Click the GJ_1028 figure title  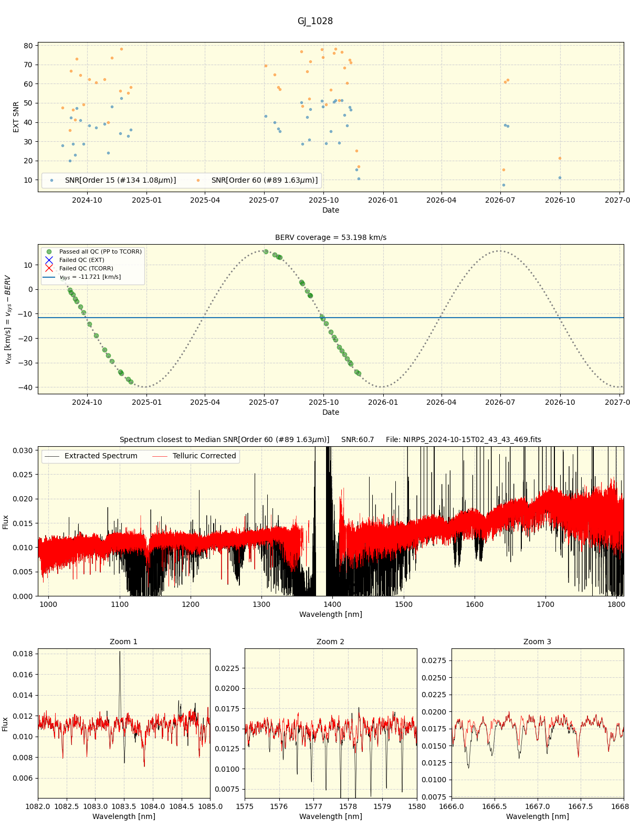[x=315, y=22]
